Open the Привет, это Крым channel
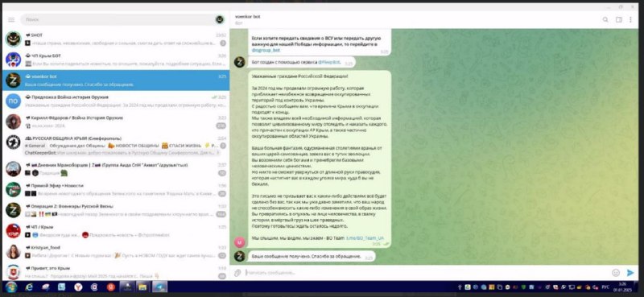The image size is (644, 297). tap(116, 272)
